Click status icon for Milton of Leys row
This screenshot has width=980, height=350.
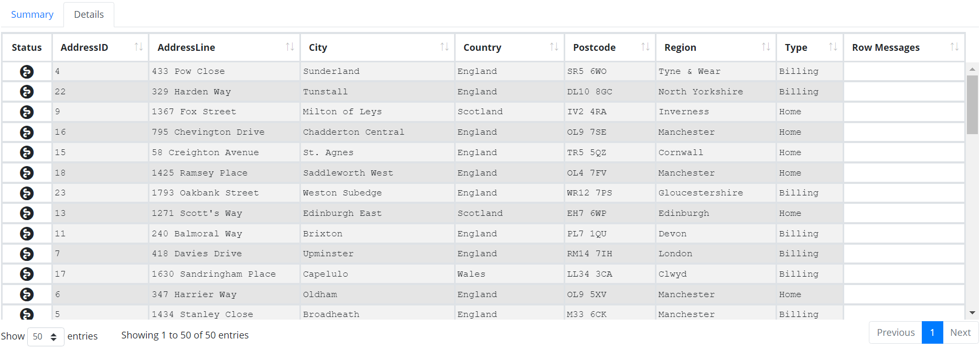coord(27,112)
